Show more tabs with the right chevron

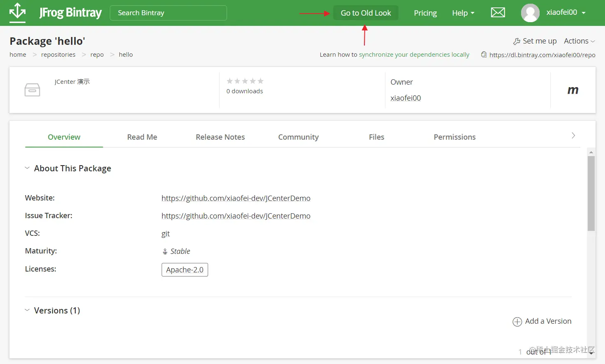573,136
